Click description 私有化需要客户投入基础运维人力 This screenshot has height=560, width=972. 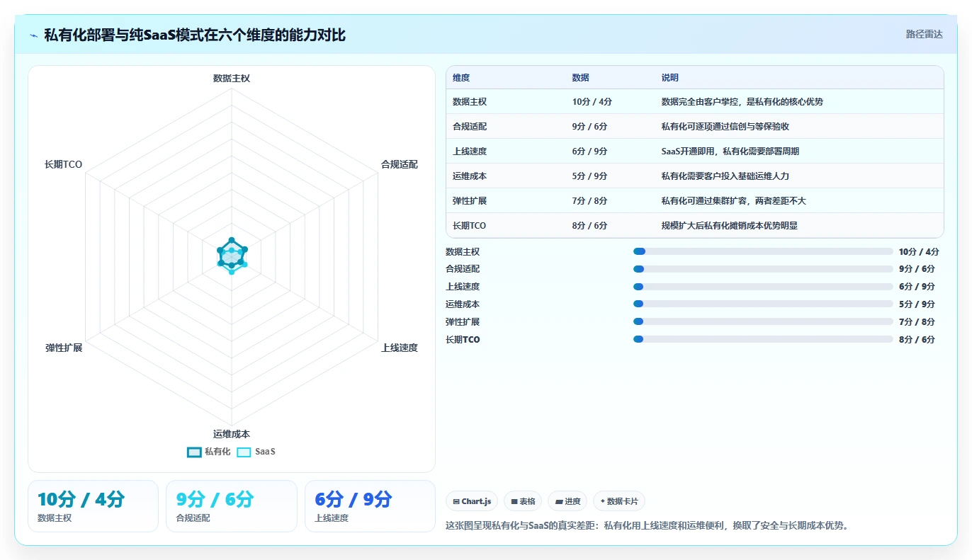click(x=725, y=176)
